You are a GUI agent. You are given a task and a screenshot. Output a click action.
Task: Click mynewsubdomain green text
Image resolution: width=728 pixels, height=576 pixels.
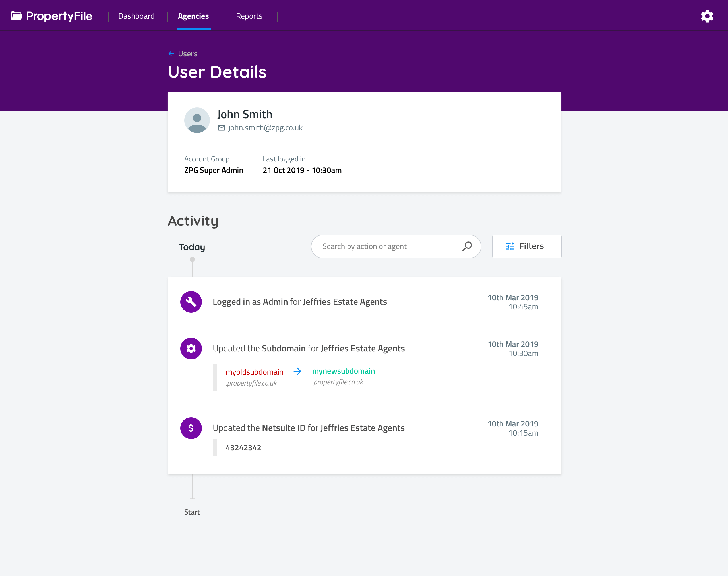(x=344, y=371)
